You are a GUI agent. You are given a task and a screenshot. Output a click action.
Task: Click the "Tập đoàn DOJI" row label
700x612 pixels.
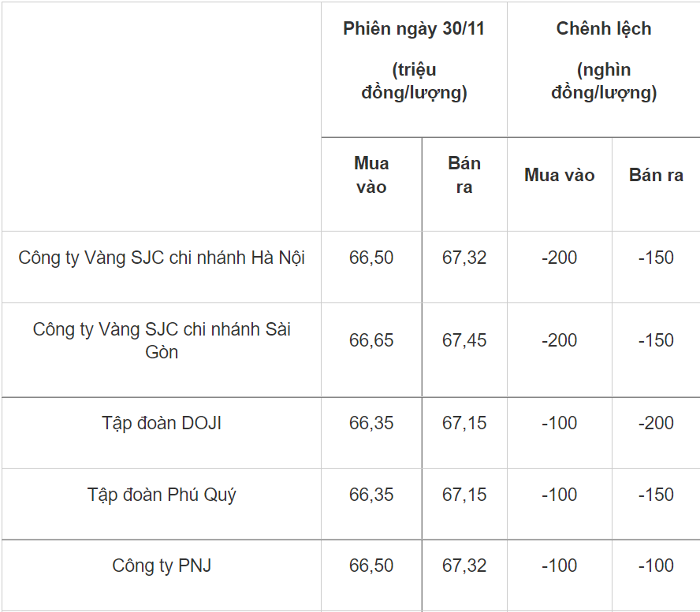[162, 423]
